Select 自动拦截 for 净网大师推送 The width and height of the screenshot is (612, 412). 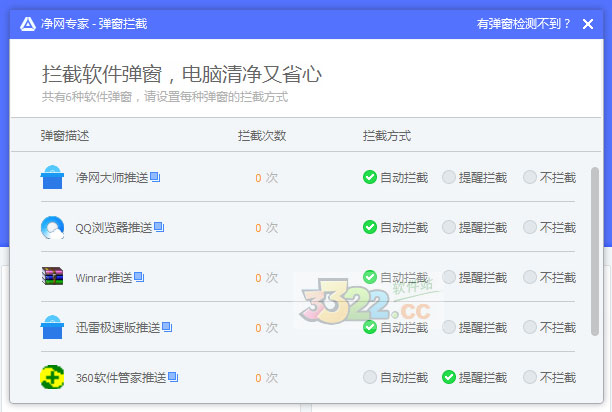(395, 178)
